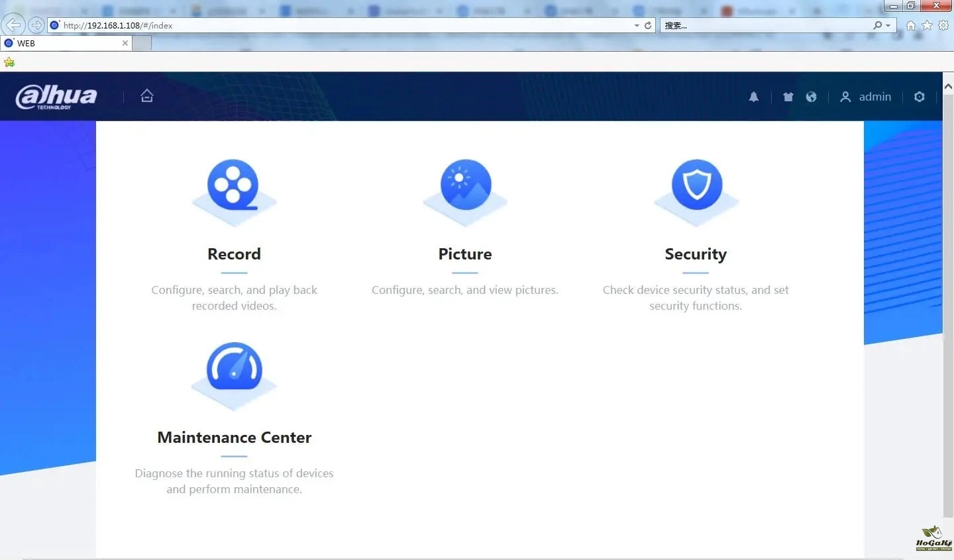Viewport: 954px width, 560px height.
Task: Click the skin theme shirt icon
Action: [x=788, y=97]
